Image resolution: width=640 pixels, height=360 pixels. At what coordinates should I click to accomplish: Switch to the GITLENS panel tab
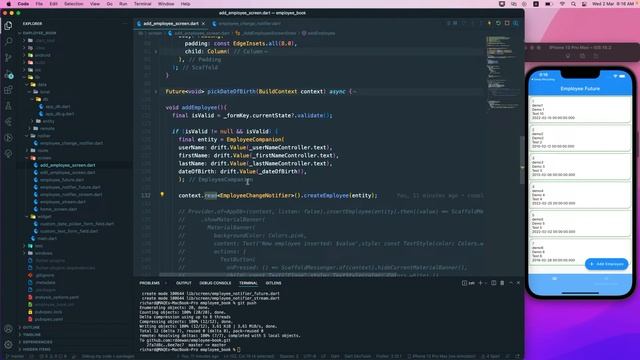coord(273,283)
